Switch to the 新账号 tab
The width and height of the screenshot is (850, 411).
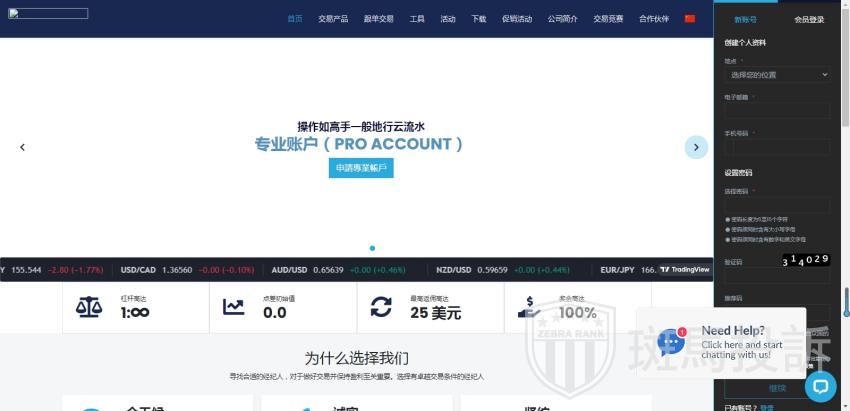745,20
